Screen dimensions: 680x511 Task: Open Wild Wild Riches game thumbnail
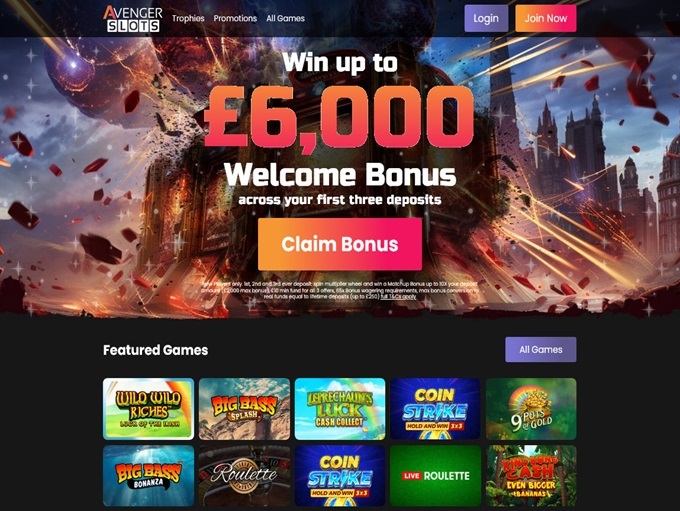click(148, 409)
